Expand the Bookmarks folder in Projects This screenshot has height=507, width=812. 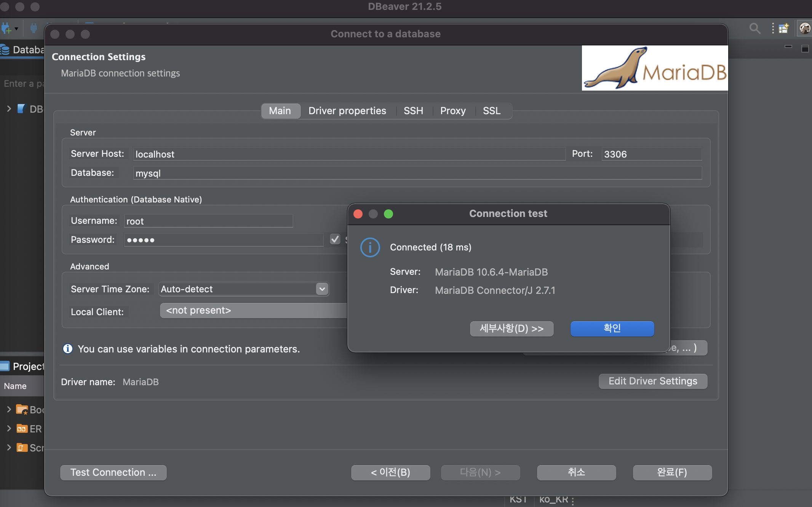(x=9, y=410)
